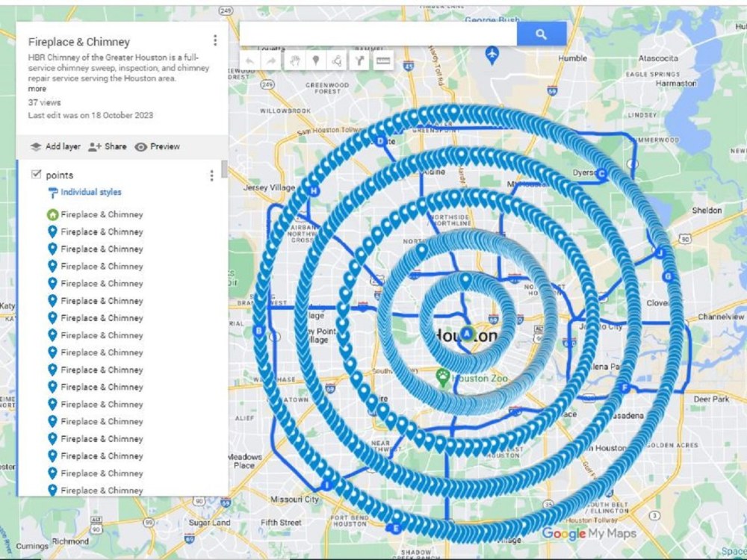Open the map Preview
747x560 pixels.
click(x=157, y=146)
